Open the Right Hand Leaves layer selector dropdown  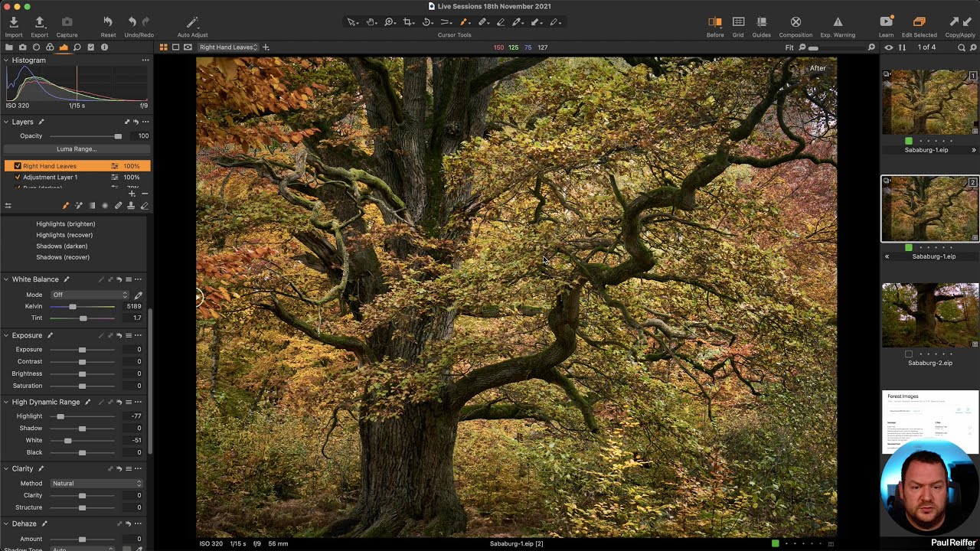click(228, 47)
